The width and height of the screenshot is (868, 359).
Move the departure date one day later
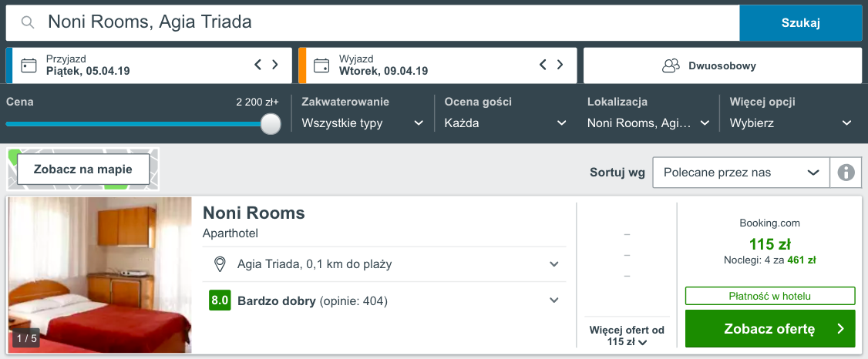click(x=560, y=65)
